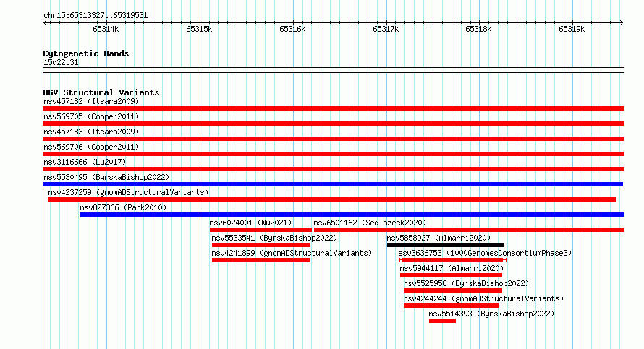Click the nsv6501162 (Sedlazeck2020) label
Viewport: 644px width, 349px height.
pyautogui.click(x=370, y=223)
